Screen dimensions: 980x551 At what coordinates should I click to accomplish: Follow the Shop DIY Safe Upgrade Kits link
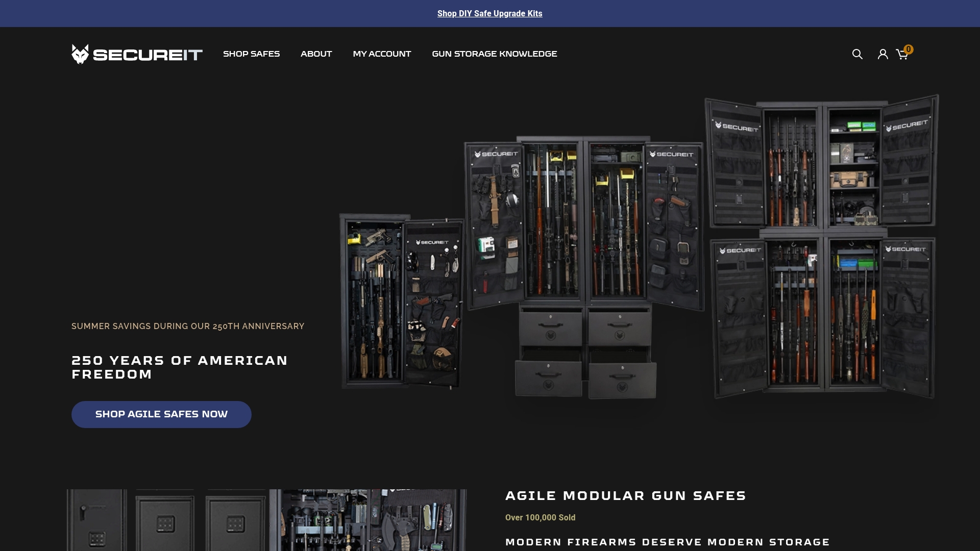point(489,14)
